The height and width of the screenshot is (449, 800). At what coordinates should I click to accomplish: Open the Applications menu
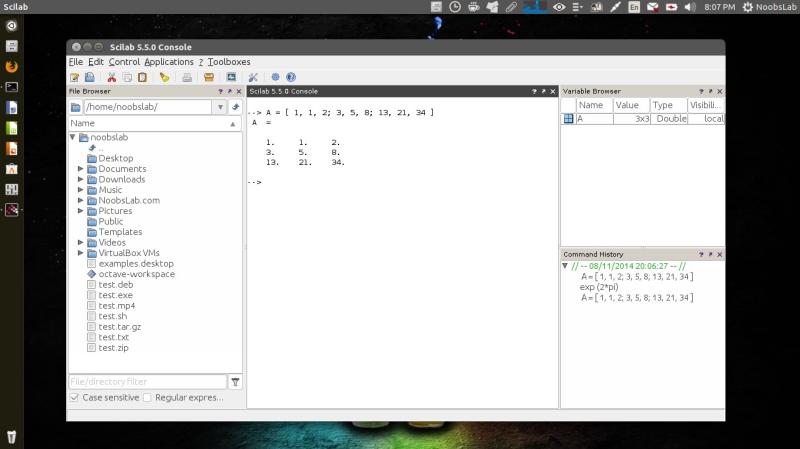point(169,62)
